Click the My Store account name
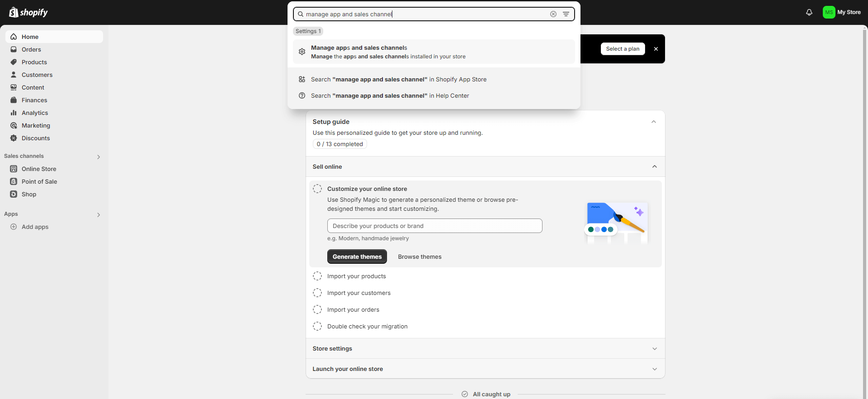This screenshot has height=399, width=868. 849,12
